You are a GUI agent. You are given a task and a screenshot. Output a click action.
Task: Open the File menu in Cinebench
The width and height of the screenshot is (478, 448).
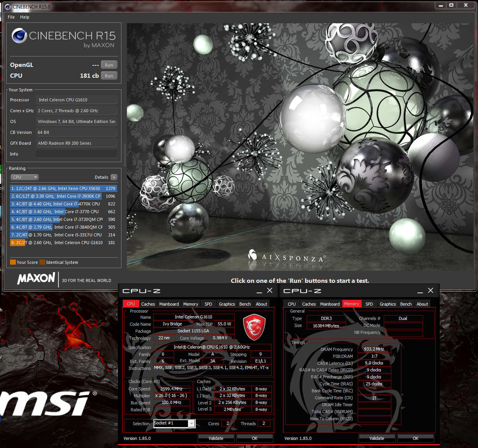click(x=11, y=17)
